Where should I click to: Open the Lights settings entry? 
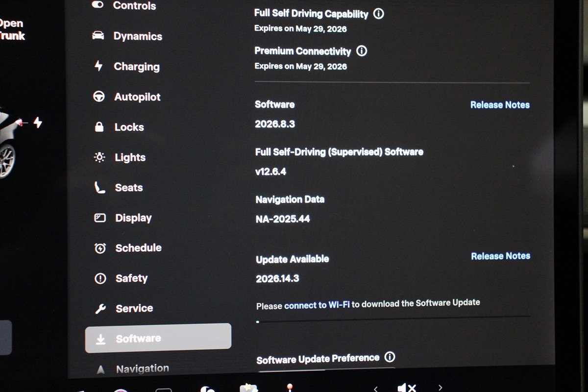(120, 157)
